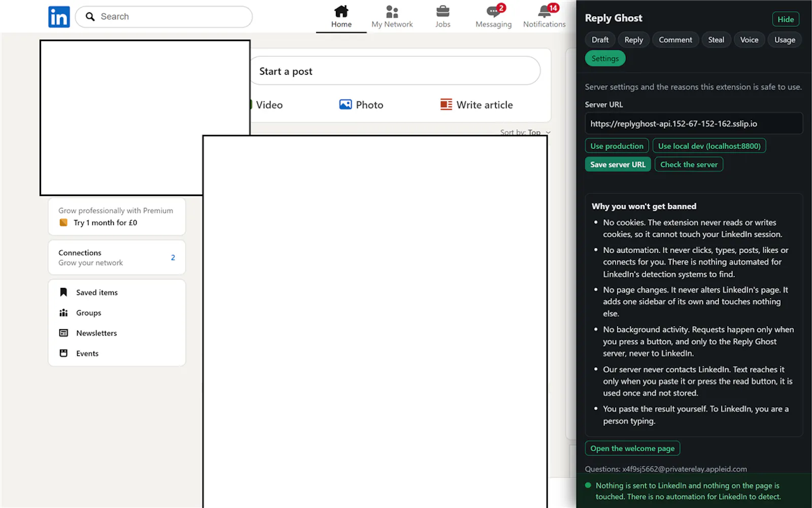
Task: Click Check the server button
Action: pyautogui.click(x=689, y=165)
